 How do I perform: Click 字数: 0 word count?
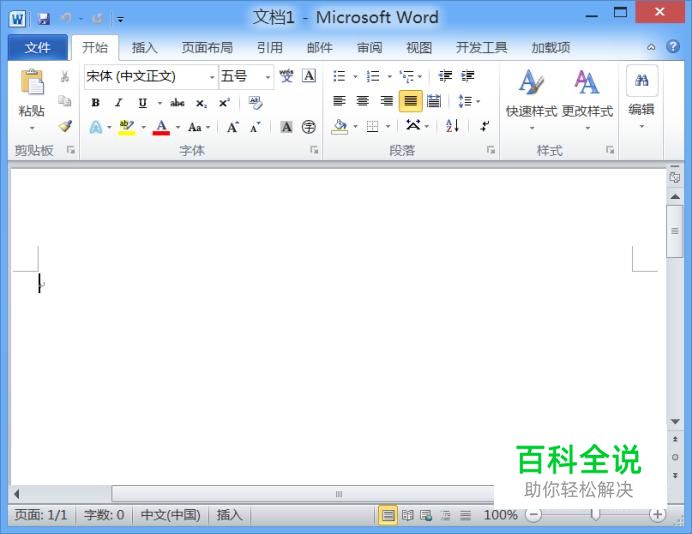point(104,515)
